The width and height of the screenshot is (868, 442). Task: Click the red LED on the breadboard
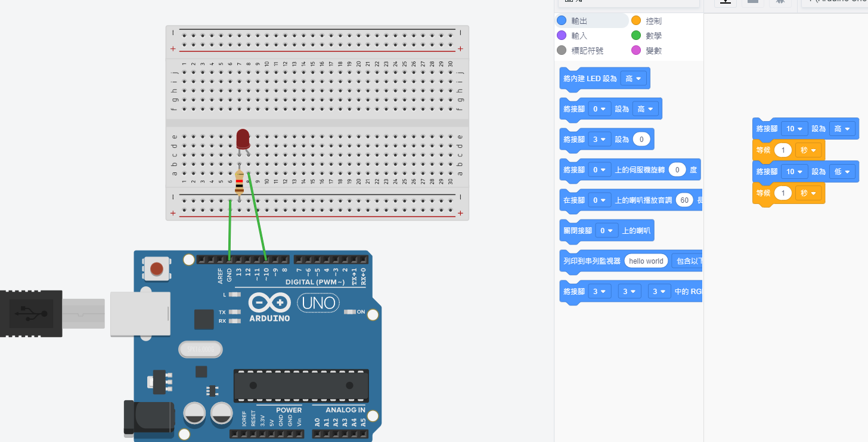tap(243, 139)
